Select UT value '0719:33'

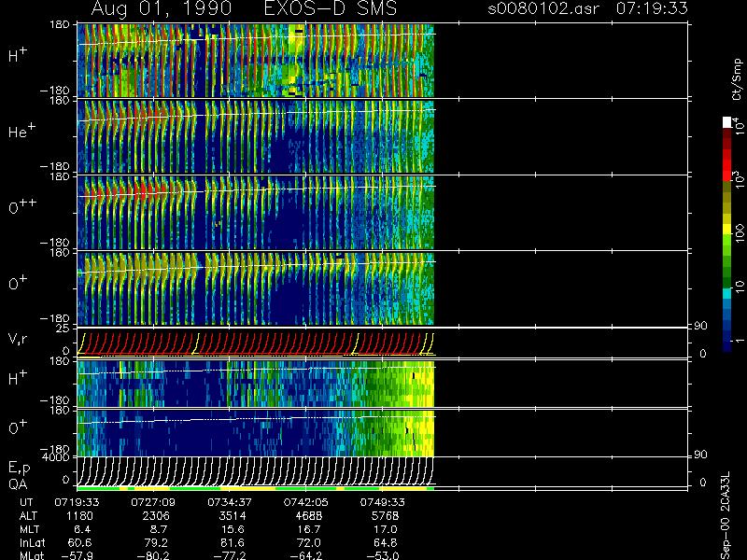point(77,502)
